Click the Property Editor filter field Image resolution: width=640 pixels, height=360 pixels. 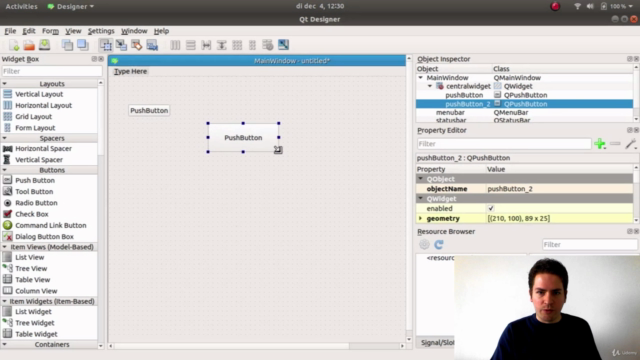pyautogui.click(x=504, y=144)
